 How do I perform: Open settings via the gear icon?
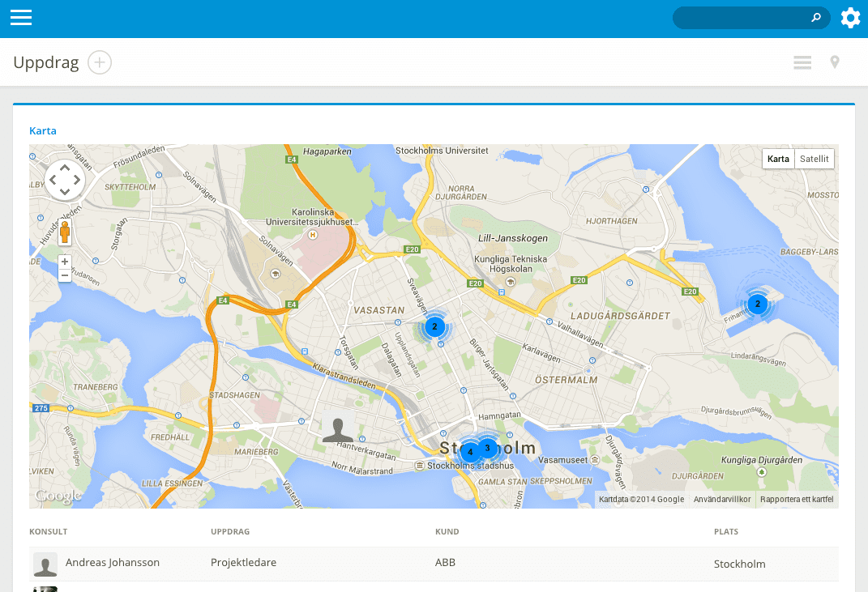850,18
